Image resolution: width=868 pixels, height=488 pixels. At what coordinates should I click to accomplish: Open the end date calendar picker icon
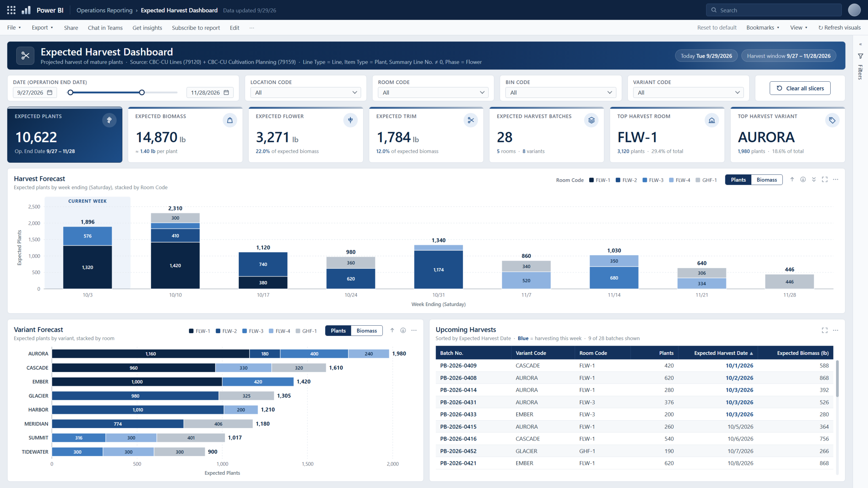click(x=226, y=93)
